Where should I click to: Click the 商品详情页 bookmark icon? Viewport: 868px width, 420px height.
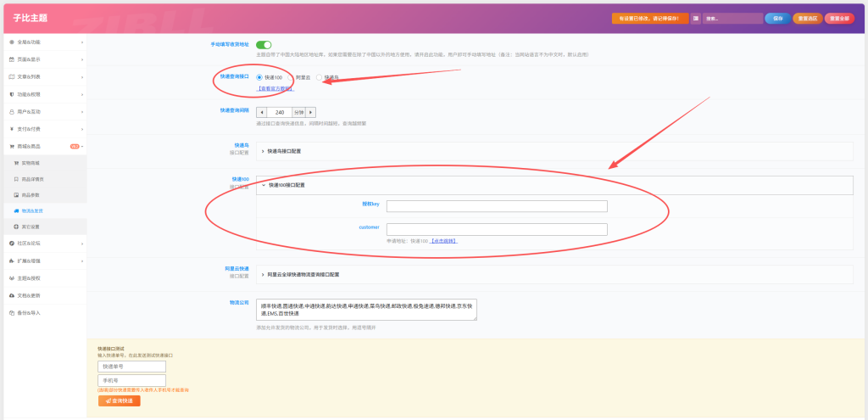coord(16,179)
